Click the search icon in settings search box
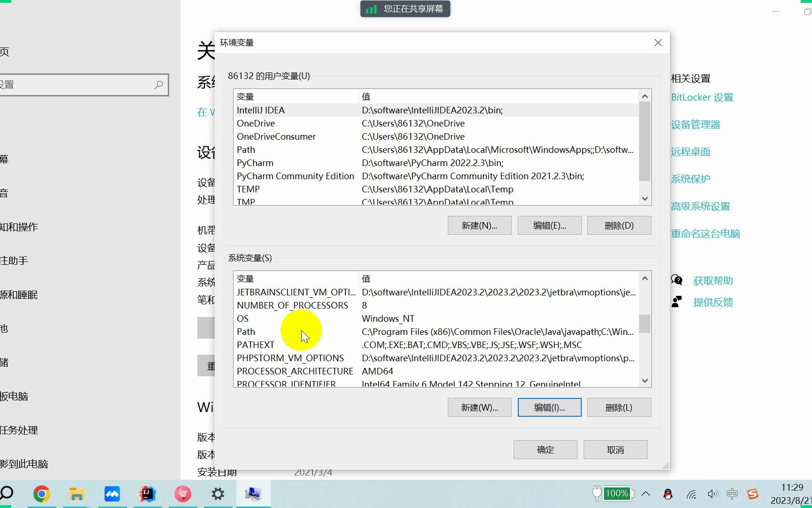Viewport: 812px width, 508px height. pyautogui.click(x=159, y=85)
